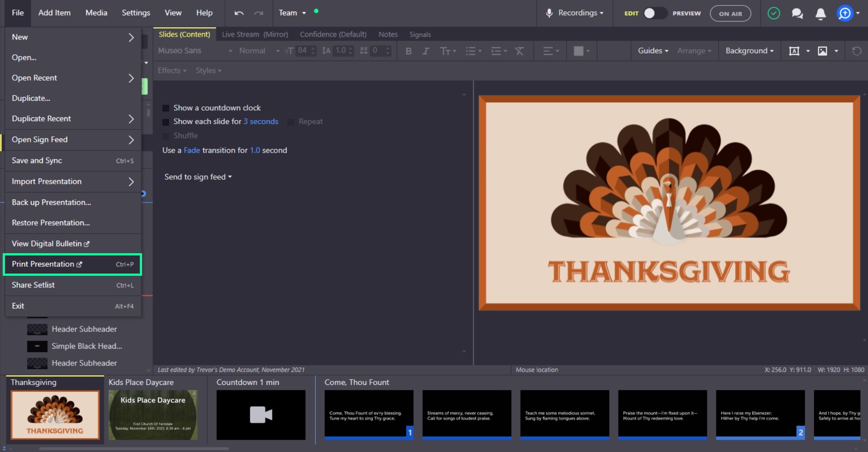Click Back up Presentation menu entry

pos(73,202)
